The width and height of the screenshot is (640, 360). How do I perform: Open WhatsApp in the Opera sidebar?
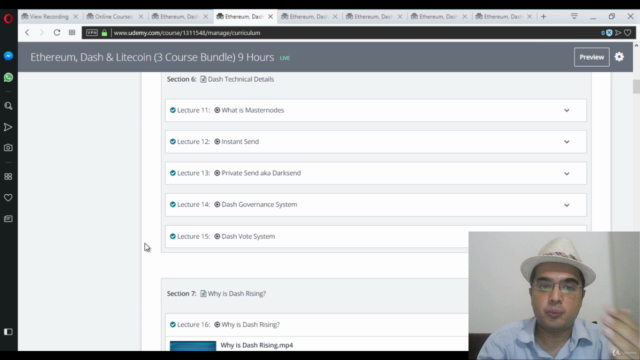8,77
